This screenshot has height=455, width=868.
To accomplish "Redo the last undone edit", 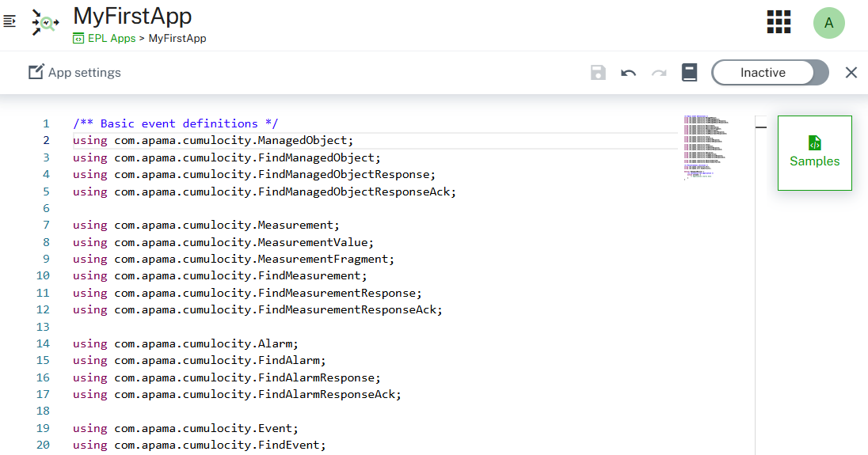I will (x=658, y=73).
